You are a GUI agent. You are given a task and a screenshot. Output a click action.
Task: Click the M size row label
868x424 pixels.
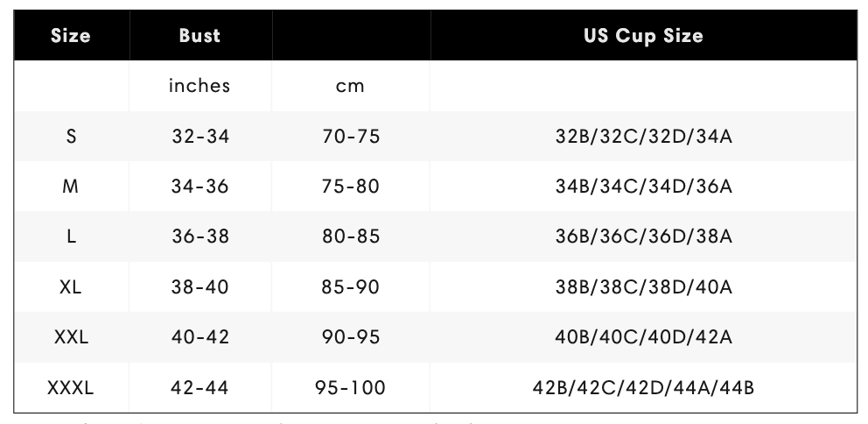pos(70,187)
